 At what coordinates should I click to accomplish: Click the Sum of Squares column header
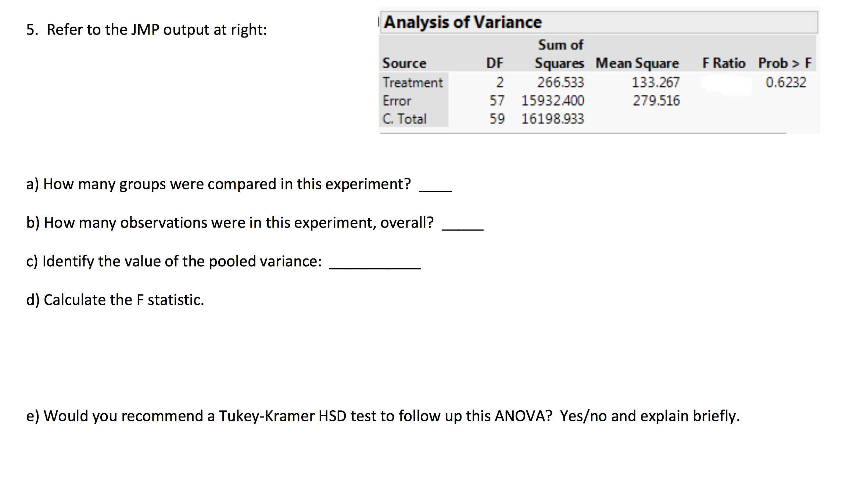point(559,54)
